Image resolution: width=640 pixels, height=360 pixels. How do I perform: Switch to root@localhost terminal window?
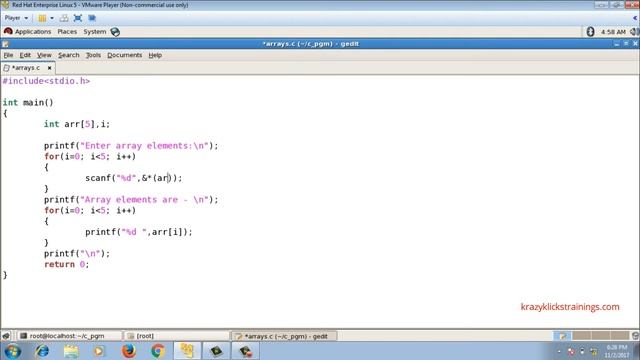pos(69,336)
